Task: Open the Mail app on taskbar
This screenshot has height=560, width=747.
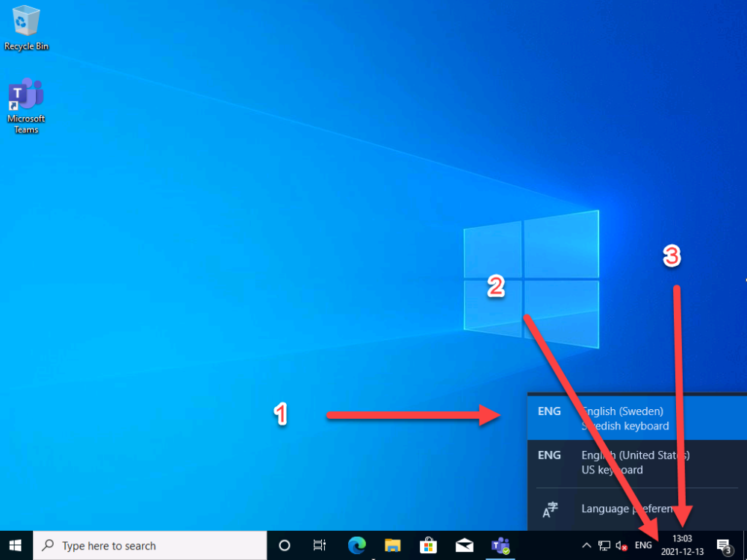Action: click(x=465, y=545)
